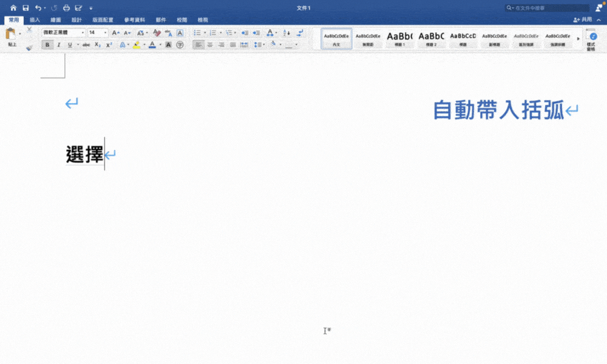Apply the blue font color
Viewport: 607px width, 364px height.
pos(152,45)
